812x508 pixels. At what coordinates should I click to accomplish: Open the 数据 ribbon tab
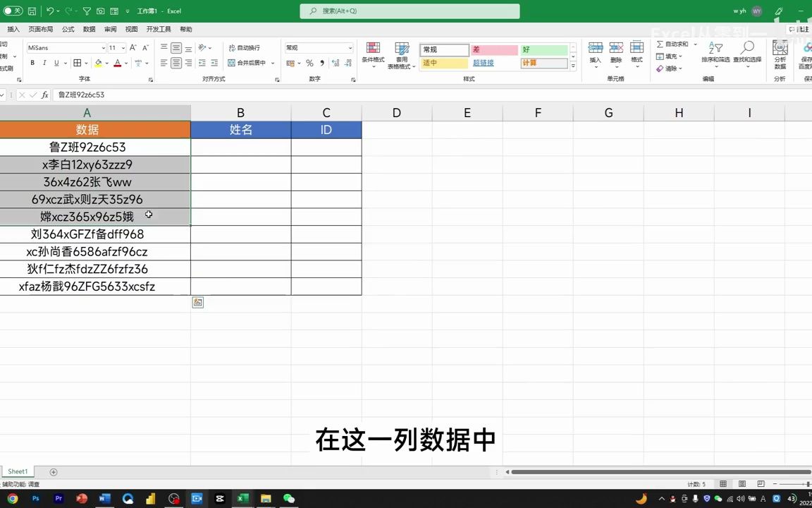point(89,29)
